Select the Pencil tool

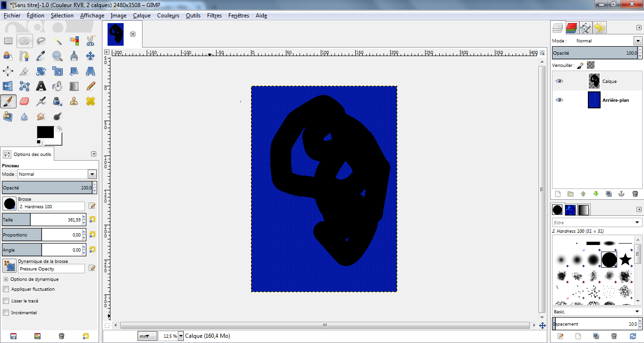click(91, 86)
